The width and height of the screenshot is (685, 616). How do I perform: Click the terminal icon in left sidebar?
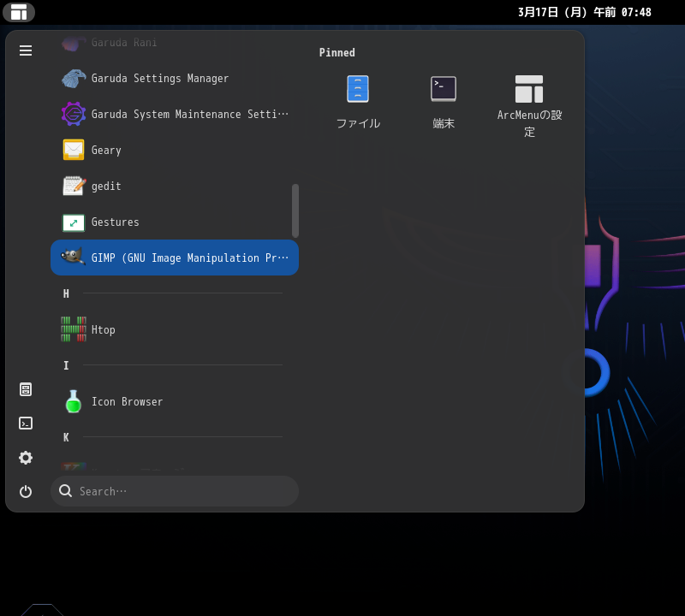26,423
